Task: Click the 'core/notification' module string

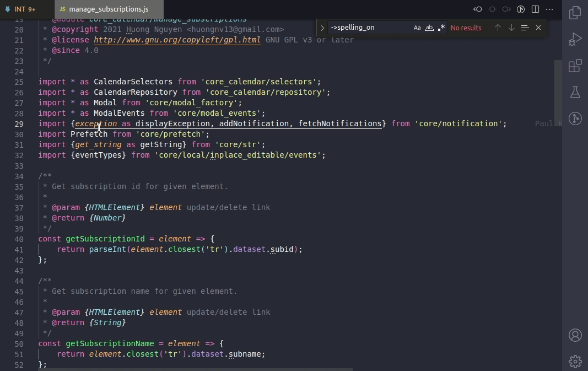Action: tap(458, 124)
